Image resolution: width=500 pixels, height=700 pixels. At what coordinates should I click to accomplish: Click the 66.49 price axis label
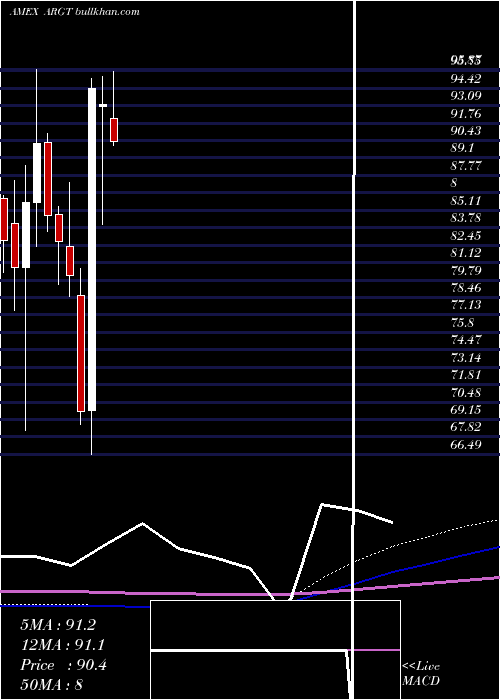[466, 445]
